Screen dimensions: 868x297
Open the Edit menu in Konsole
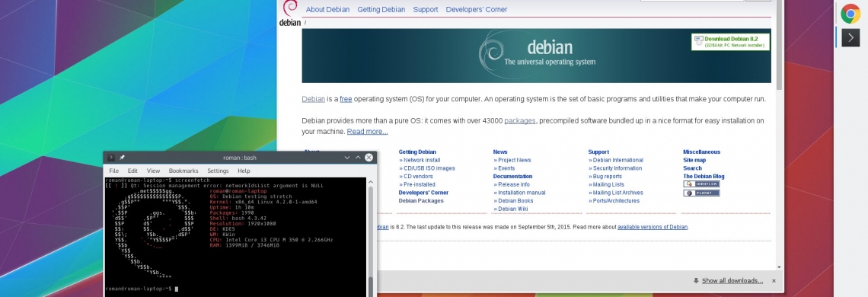click(132, 171)
